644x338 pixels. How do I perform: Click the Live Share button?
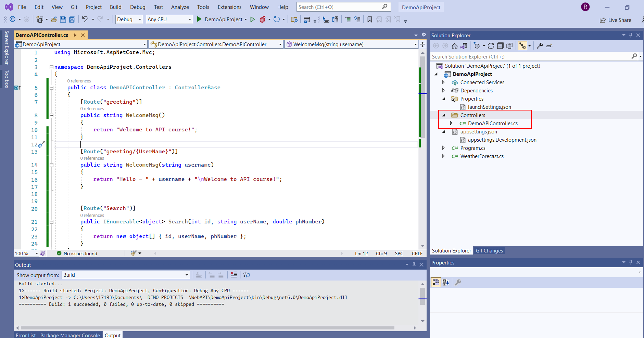(616, 20)
